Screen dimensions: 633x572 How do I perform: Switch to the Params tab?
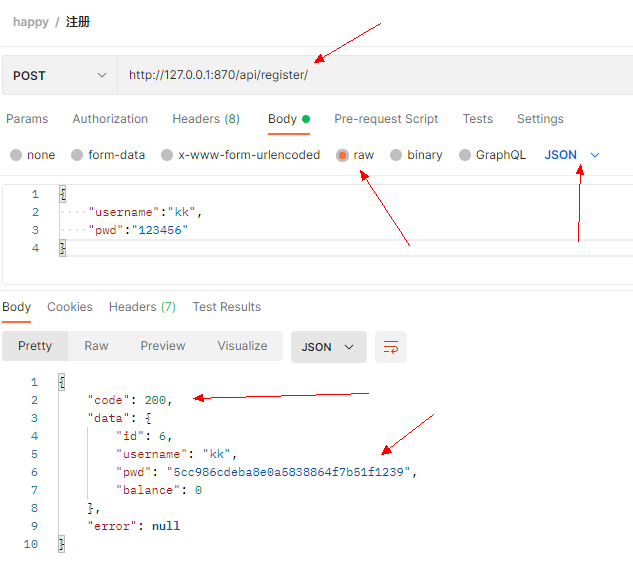click(27, 119)
